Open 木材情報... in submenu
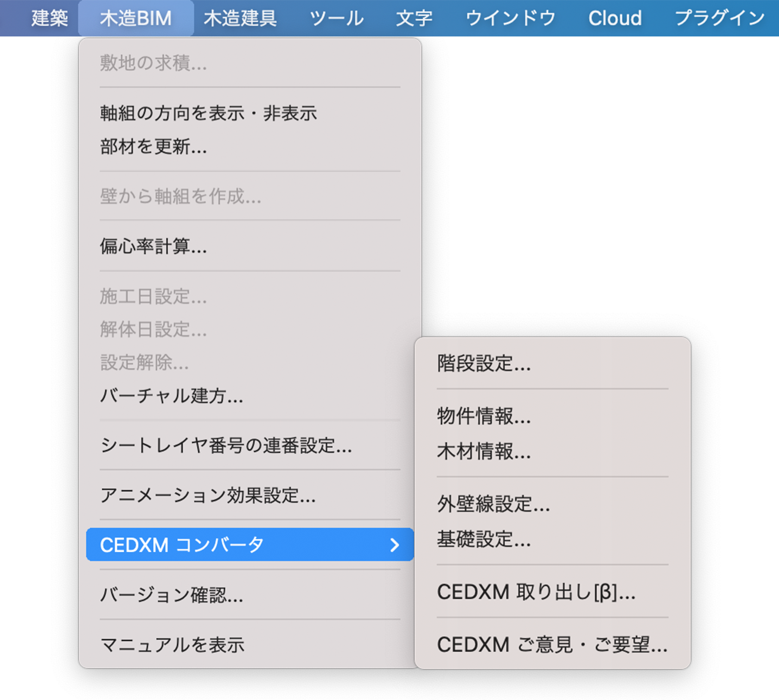This screenshot has width=779, height=700. point(552,451)
